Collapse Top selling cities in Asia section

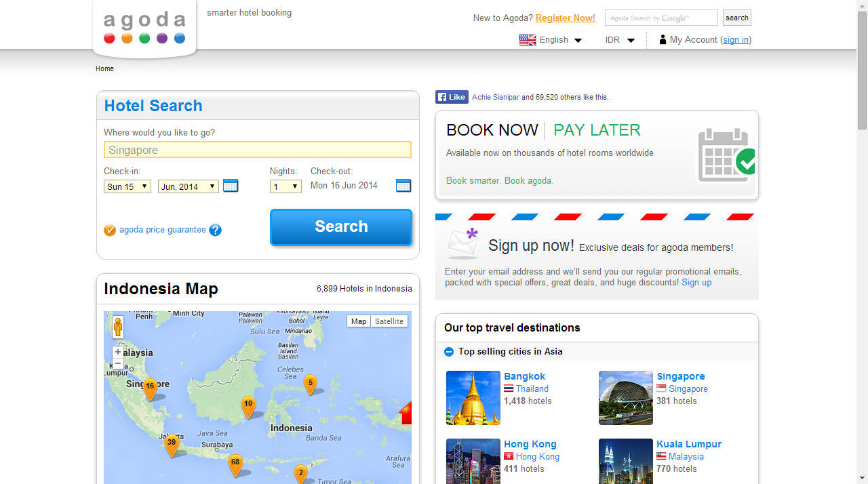pyautogui.click(x=449, y=352)
